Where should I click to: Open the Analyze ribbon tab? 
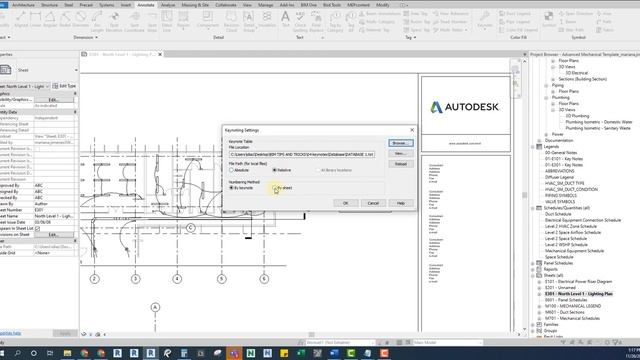pyautogui.click(x=168, y=5)
